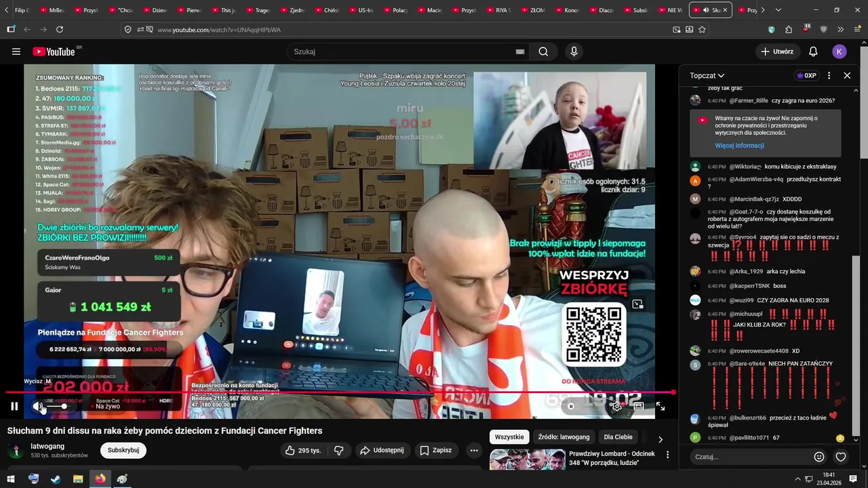This screenshot has height=488, width=868.
Task: Send a heart reaction in chat
Action: point(841,457)
